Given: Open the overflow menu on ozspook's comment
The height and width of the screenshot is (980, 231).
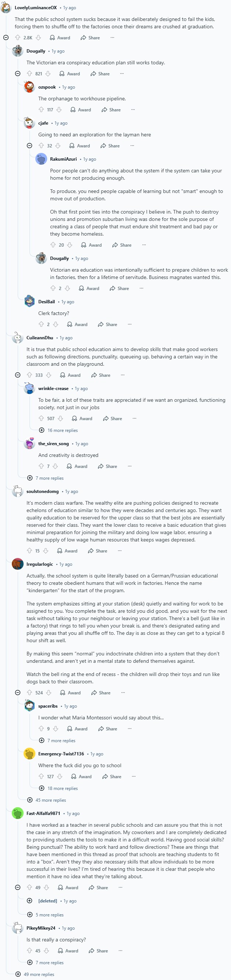Looking at the screenshot, I should [x=133, y=110].
